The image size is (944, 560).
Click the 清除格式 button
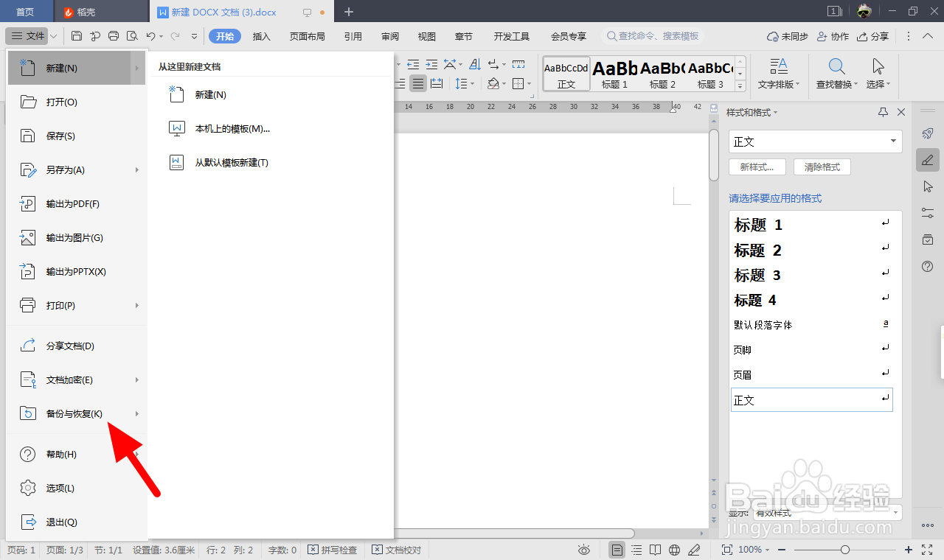(x=822, y=167)
